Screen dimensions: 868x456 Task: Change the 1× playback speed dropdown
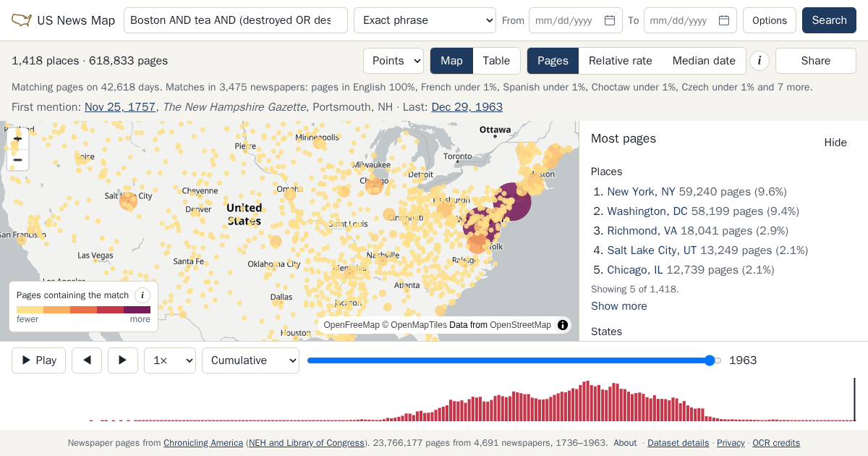point(170,360)
